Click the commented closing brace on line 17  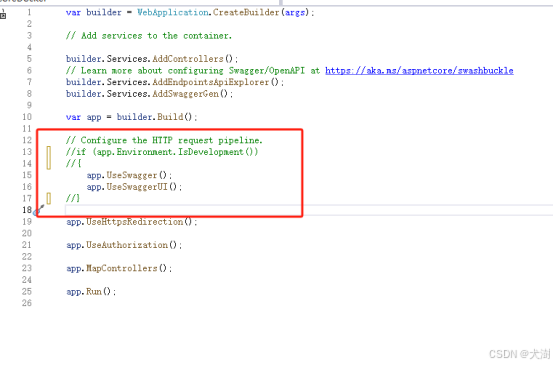[x=73, y=199]
